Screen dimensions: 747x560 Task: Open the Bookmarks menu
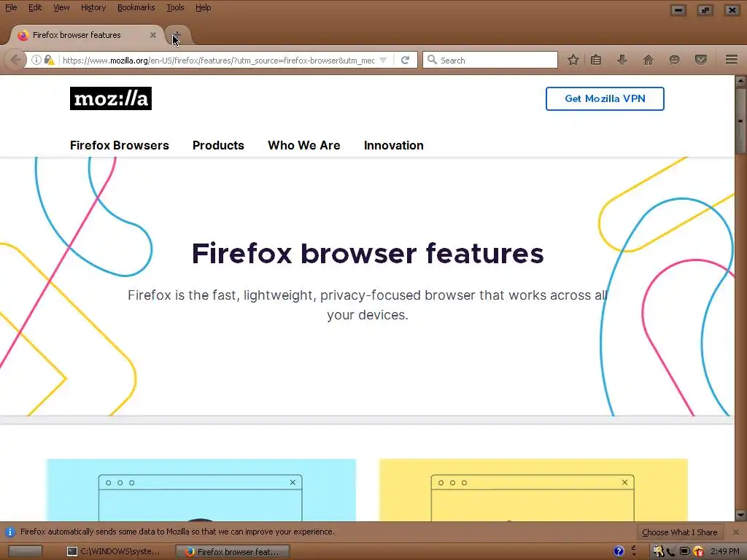(136, 7)
